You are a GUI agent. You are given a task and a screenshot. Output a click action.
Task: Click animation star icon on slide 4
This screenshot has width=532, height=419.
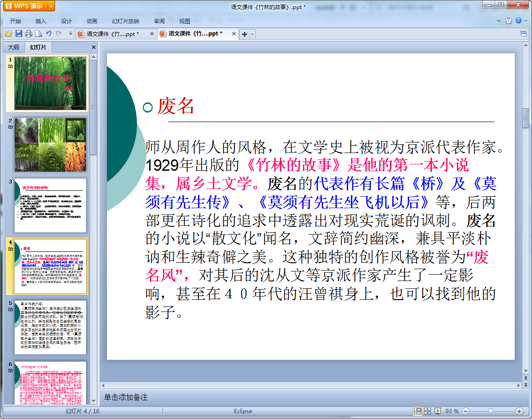tap(10, 249)
